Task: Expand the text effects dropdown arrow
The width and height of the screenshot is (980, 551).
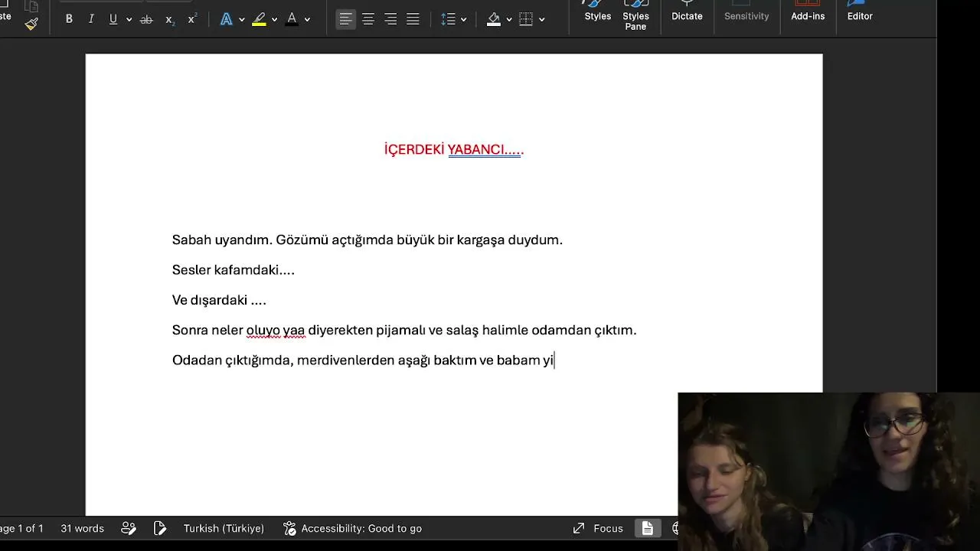Action: click(x=242, y=20)
